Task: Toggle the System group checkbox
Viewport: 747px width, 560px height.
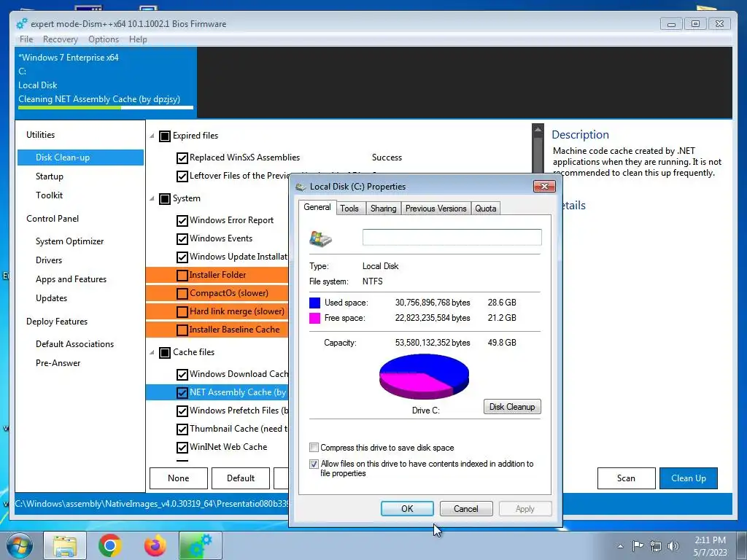Action: click(x=164, y=198)
